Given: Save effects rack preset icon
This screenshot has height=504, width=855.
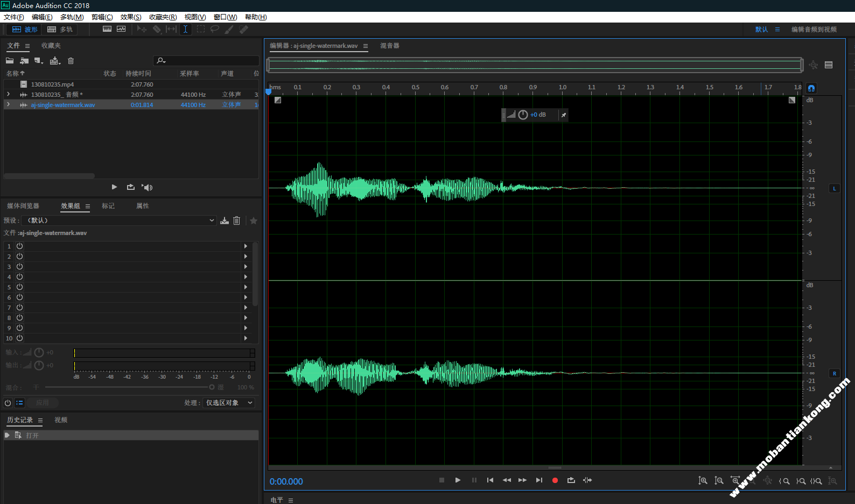Looking at the screenshot, I should coord(225,221).
